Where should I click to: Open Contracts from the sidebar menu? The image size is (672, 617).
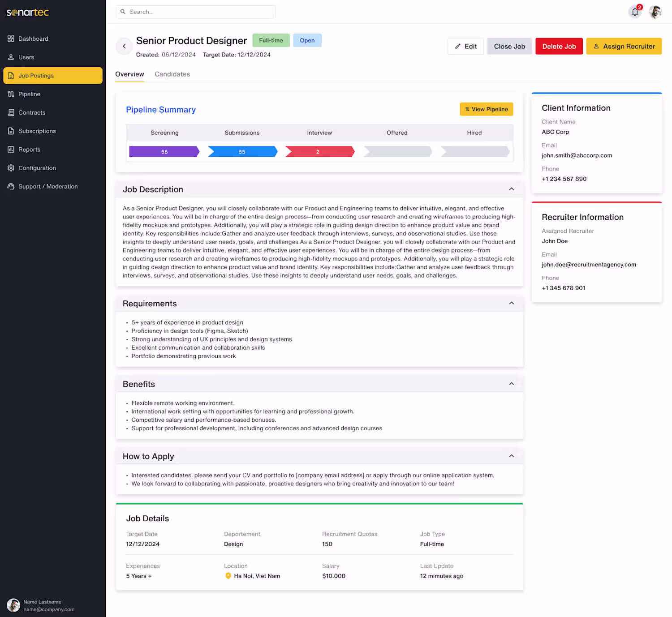click(x=53, y=112)
